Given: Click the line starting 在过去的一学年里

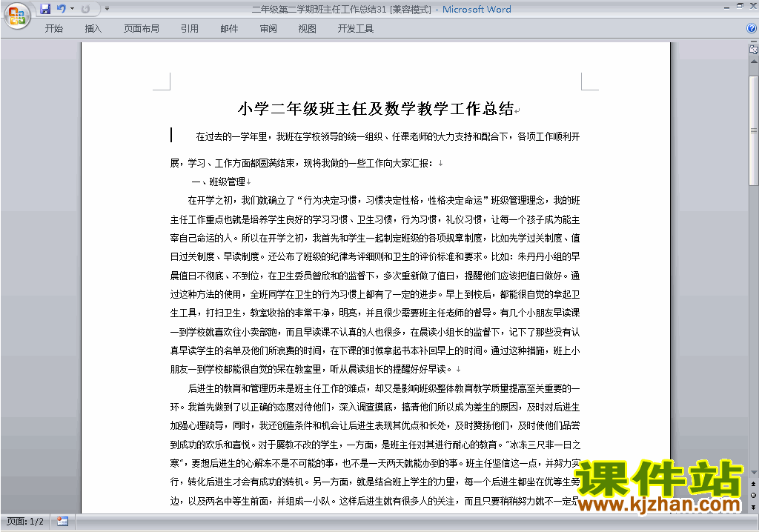Looking at the screenshot, I should (x=388, y=136).
